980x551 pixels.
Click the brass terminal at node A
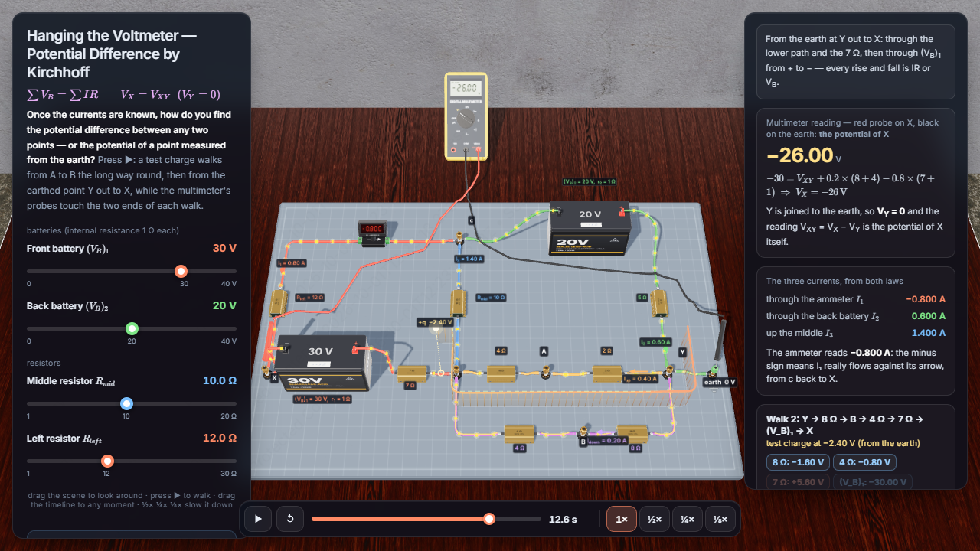546,373
